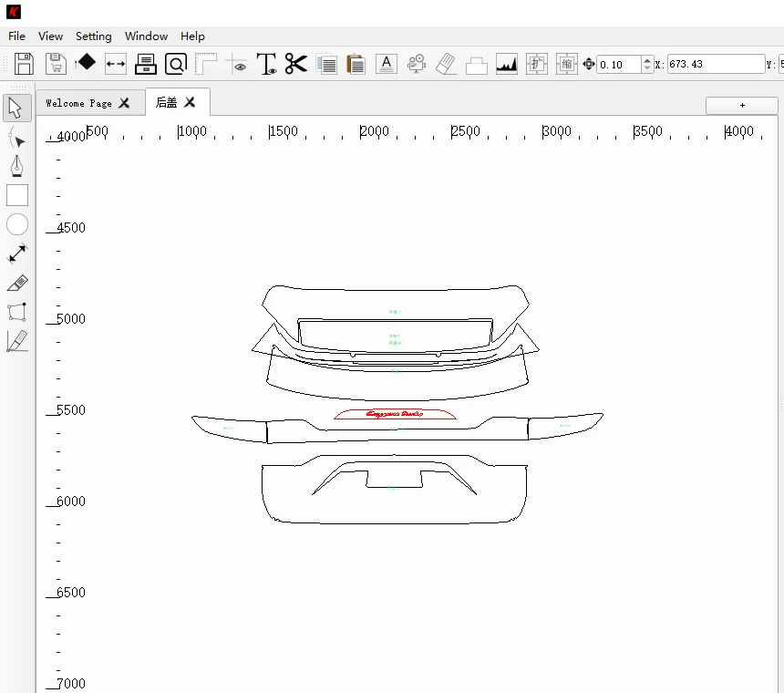Close the 后盖 tab
Image resolution: width=784 pixels, height=693 pixels.
pyautogui.click(x=190, y=102)
